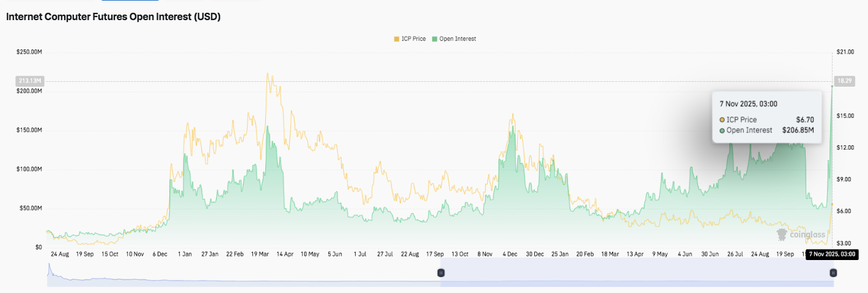Toggle the ICP Price legend series
The image size is (868, 293).
click(x=414, y=38)
